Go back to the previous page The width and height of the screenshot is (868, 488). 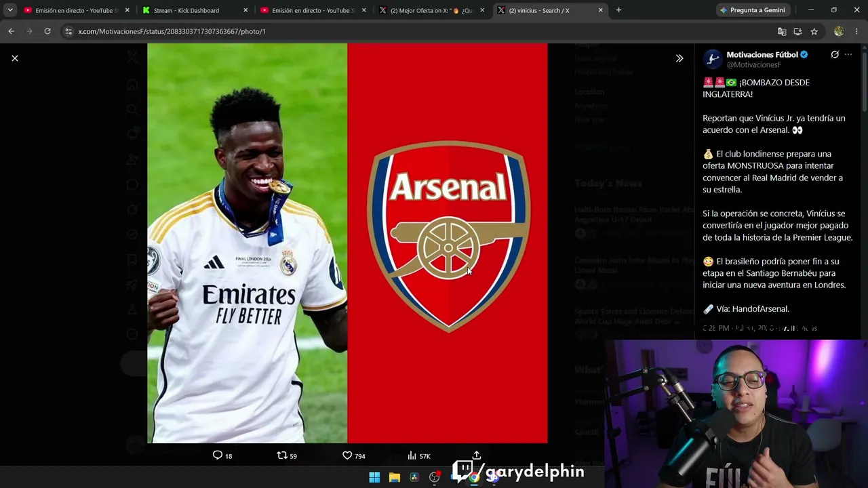[x=11, y=31]
